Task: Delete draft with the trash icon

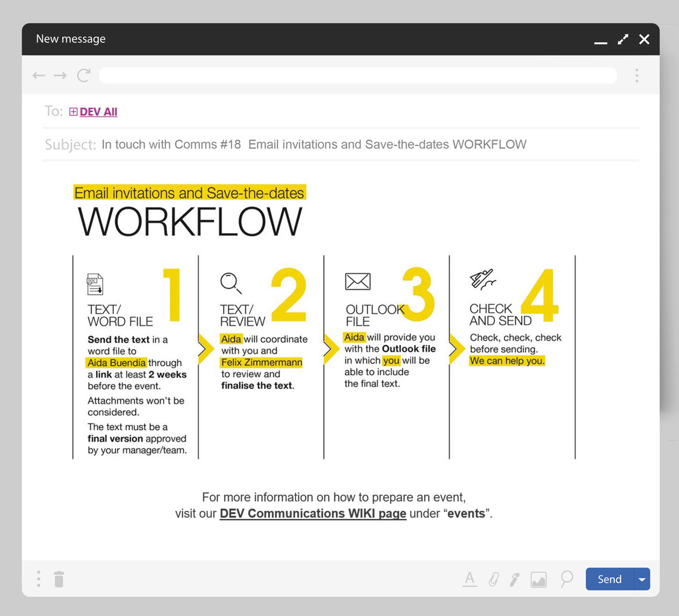Action: point(58,579)
